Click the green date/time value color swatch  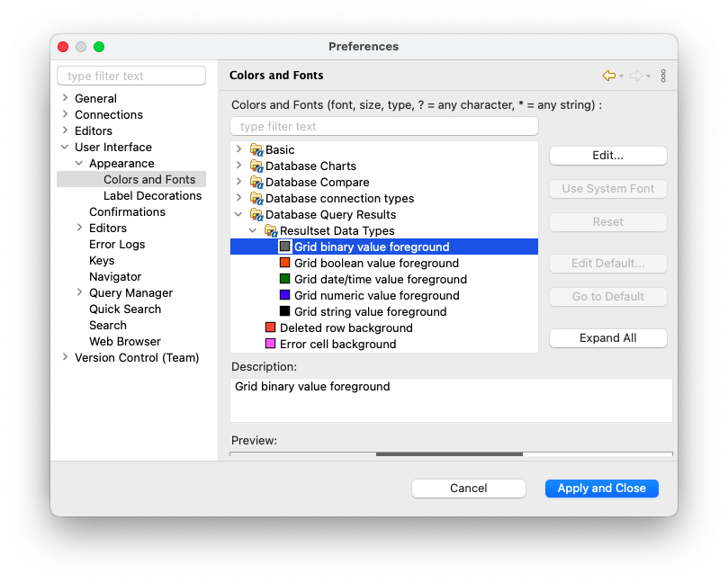(284, 279)
